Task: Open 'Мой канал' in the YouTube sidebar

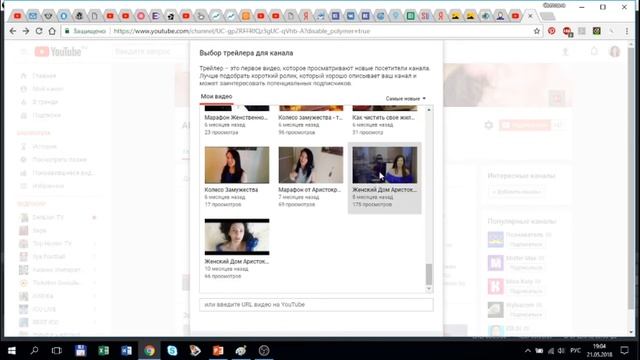Action: tap(48, 89)
